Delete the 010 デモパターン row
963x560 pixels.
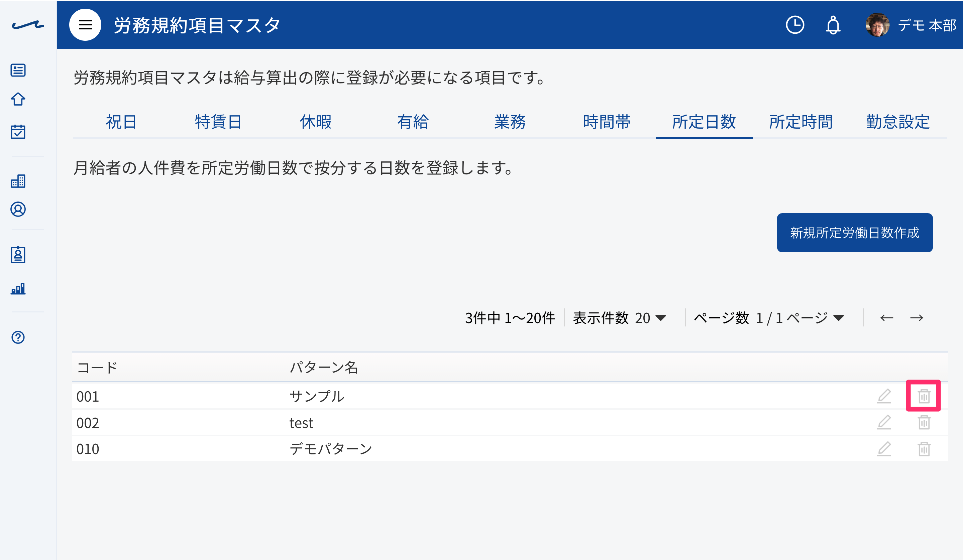click(924, 448)
